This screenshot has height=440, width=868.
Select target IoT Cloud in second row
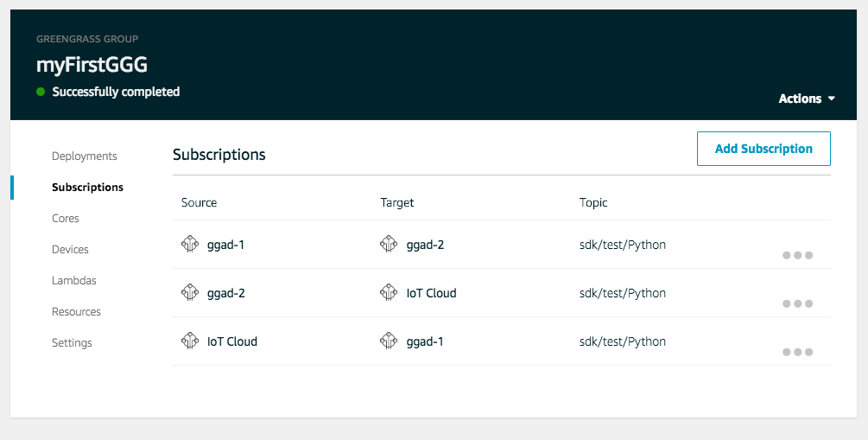(x=431, y=293)
